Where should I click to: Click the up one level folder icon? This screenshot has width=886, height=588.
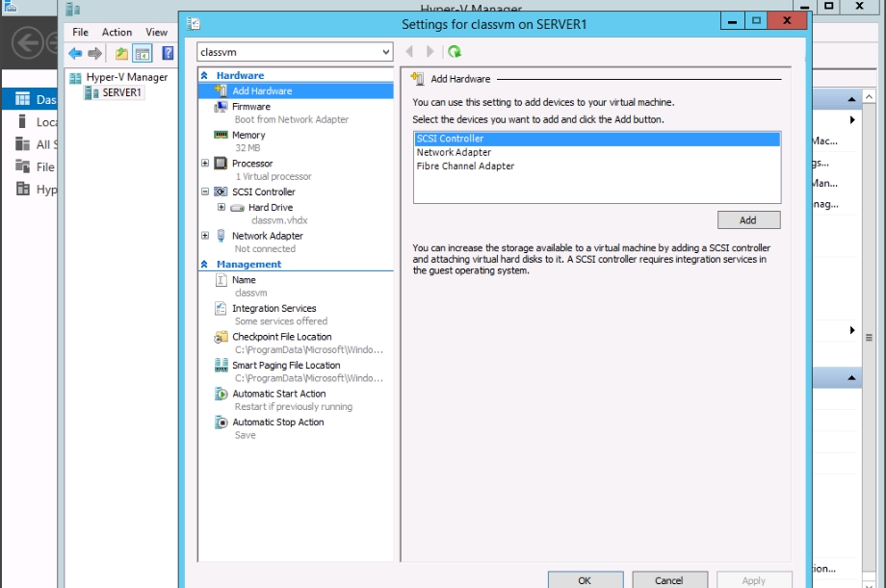(x=121, y=54)
